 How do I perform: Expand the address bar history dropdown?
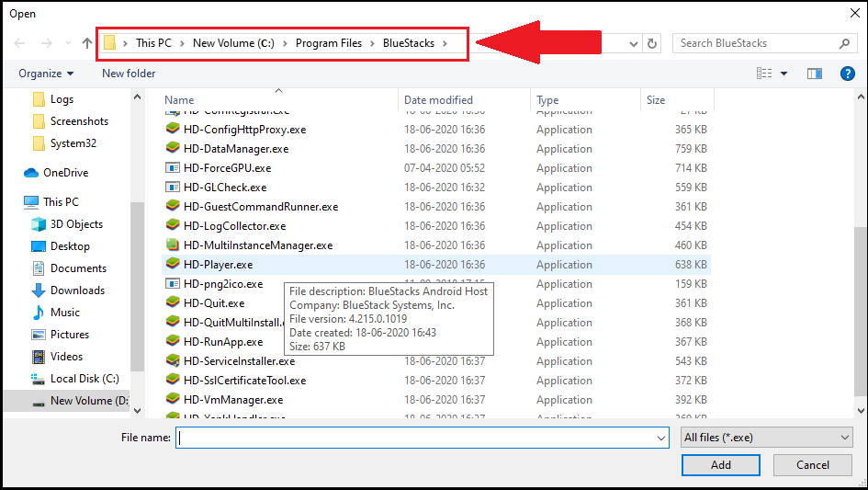point(634,44)
